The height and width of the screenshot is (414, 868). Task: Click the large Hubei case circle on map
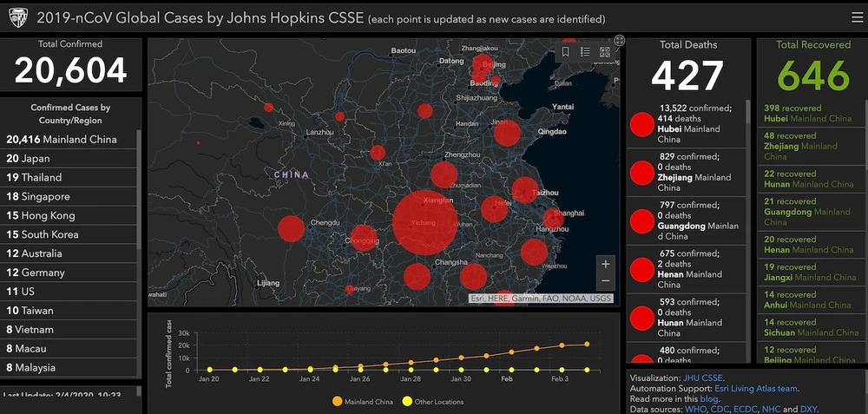point(424,222)
